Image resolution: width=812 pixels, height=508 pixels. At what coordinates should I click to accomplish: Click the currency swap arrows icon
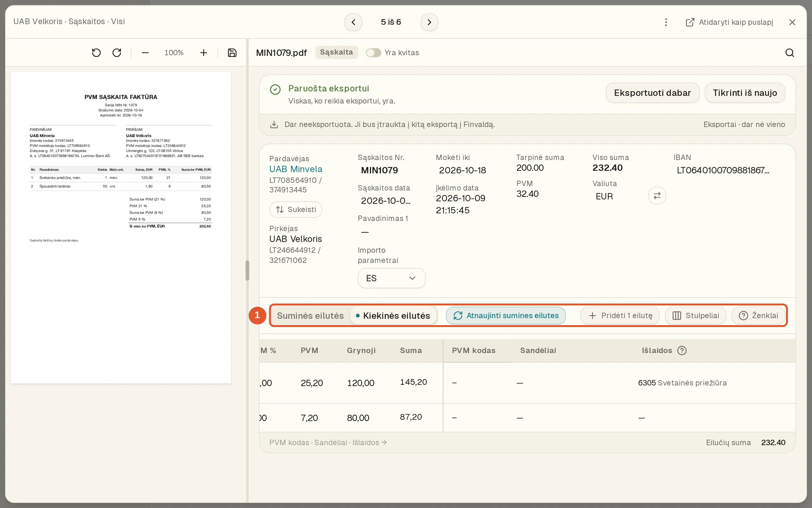click(657, 196)
